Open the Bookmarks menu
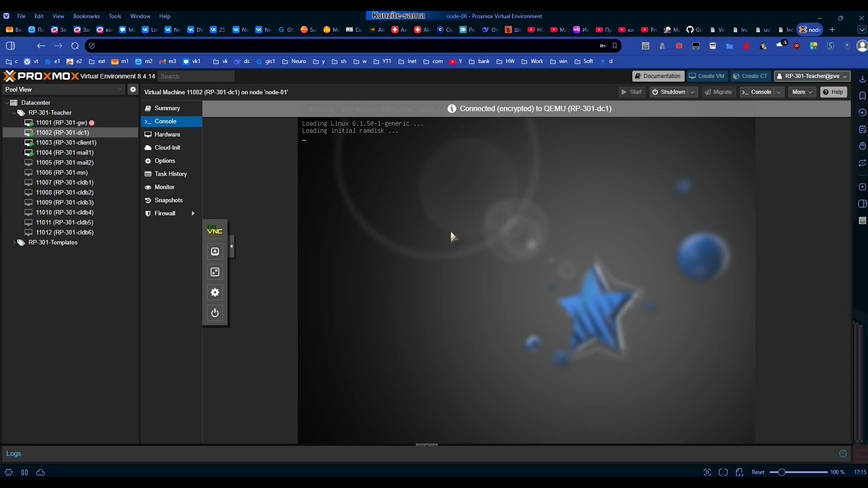The image size is (868, 488). point(86,16)
